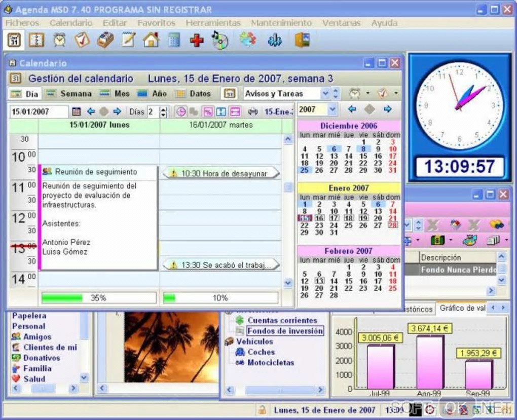Click the red cross health icon
Viewport: 517px width, 420px height.
(x=197, y=40)
